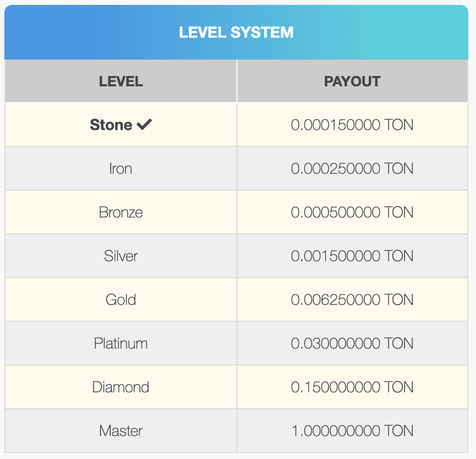
Task: Select the Master level row
Action: coord(121,431)
